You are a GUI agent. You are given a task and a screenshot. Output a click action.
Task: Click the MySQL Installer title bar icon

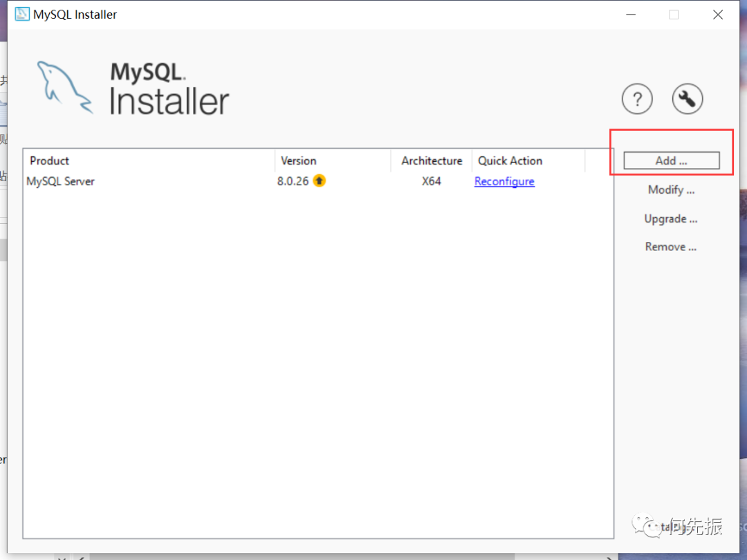pos(22,15)
